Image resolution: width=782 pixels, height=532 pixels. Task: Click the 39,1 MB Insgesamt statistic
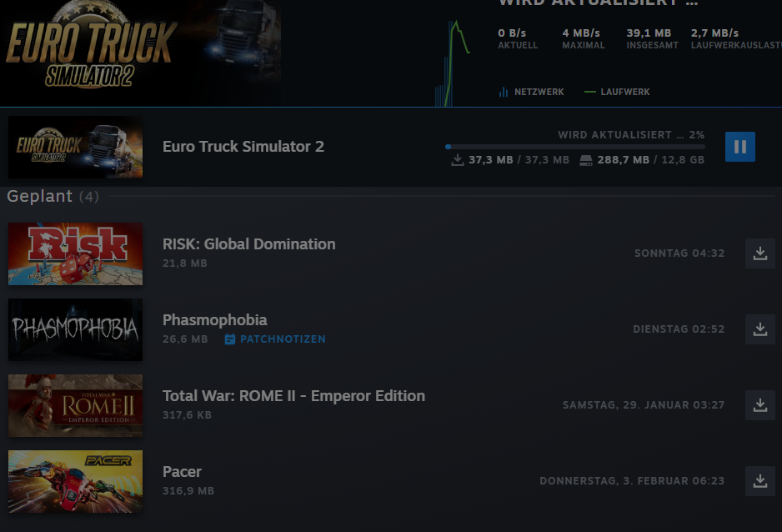(x=652, y=38)
